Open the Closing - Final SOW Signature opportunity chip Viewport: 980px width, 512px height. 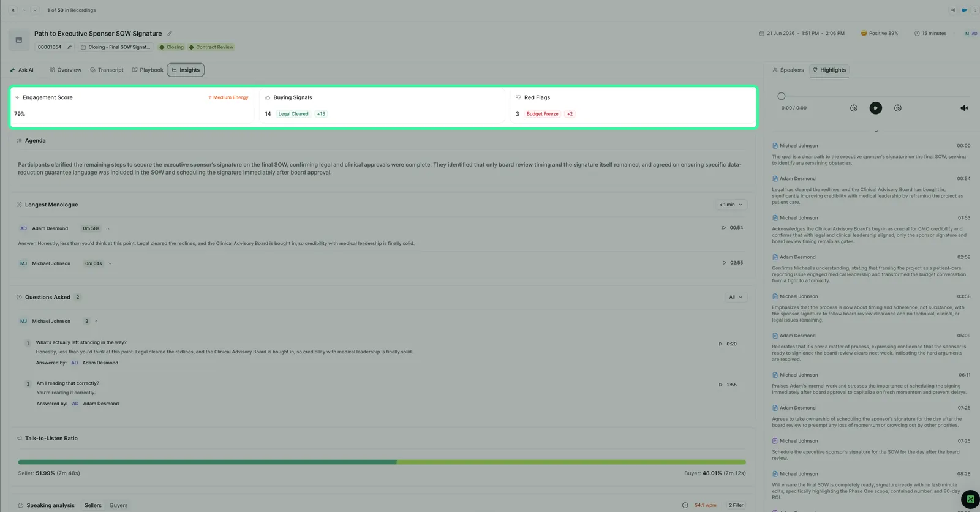pyautogui.click(x=115, y=47)
